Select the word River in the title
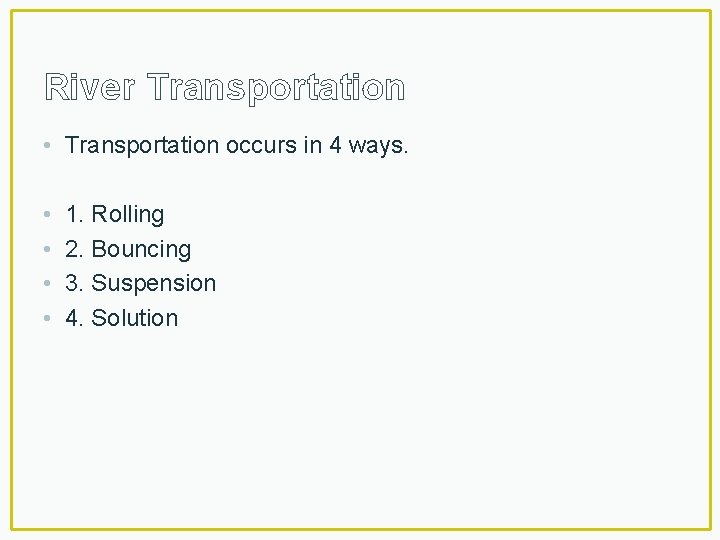This screenshot has height=540, width=720. pyautogui.click(x=90, y=86)
